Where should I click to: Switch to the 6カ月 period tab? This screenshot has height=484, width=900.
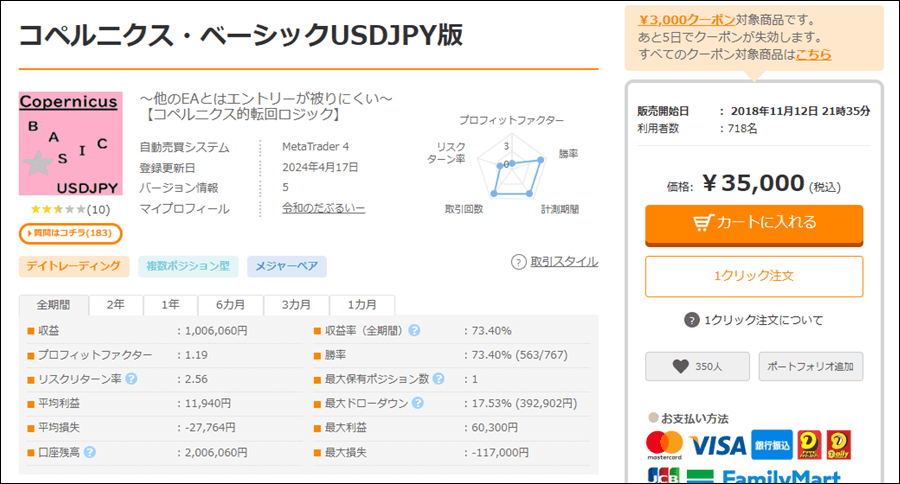coord(230,305)
